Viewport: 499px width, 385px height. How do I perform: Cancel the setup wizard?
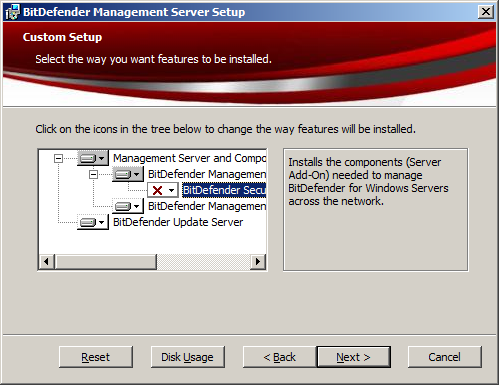445,357
